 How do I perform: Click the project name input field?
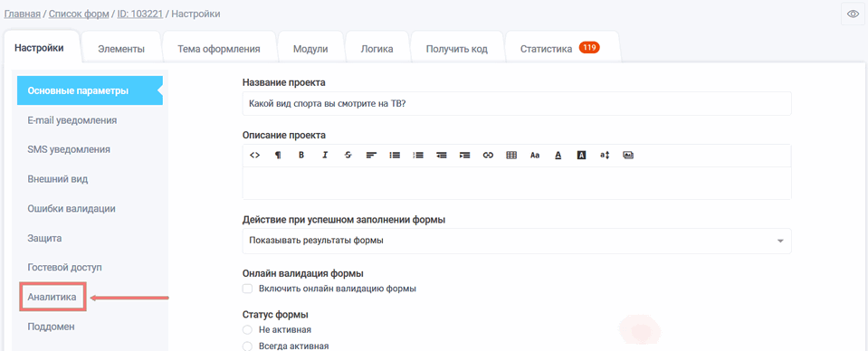517,103
